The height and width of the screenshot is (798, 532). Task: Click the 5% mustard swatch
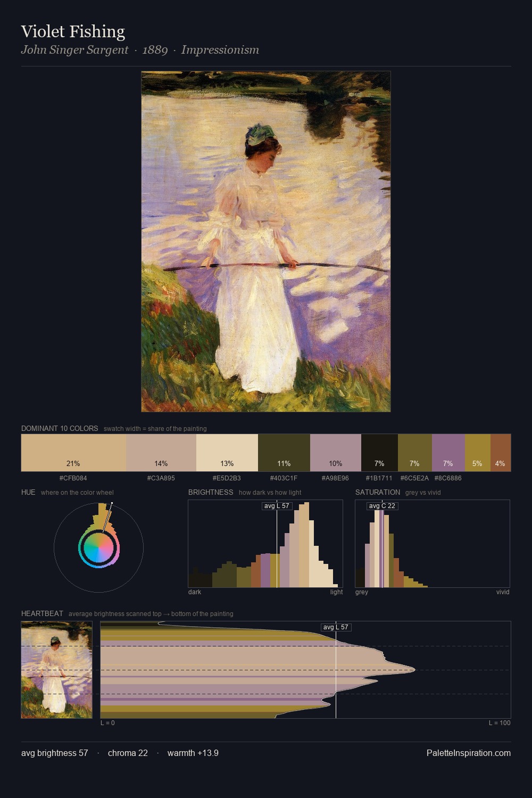(478, 453)
